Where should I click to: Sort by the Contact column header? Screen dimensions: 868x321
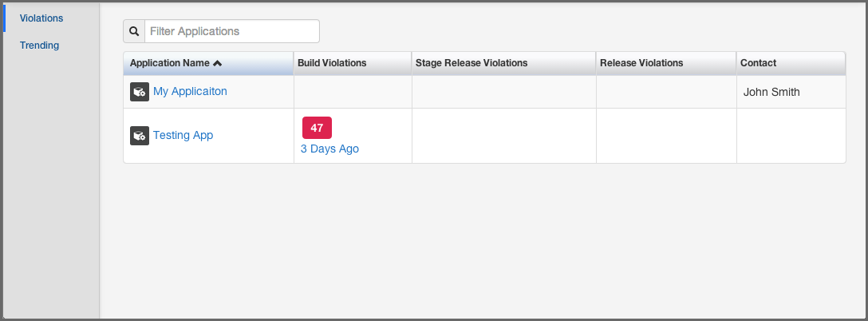(x=791, y=63)
